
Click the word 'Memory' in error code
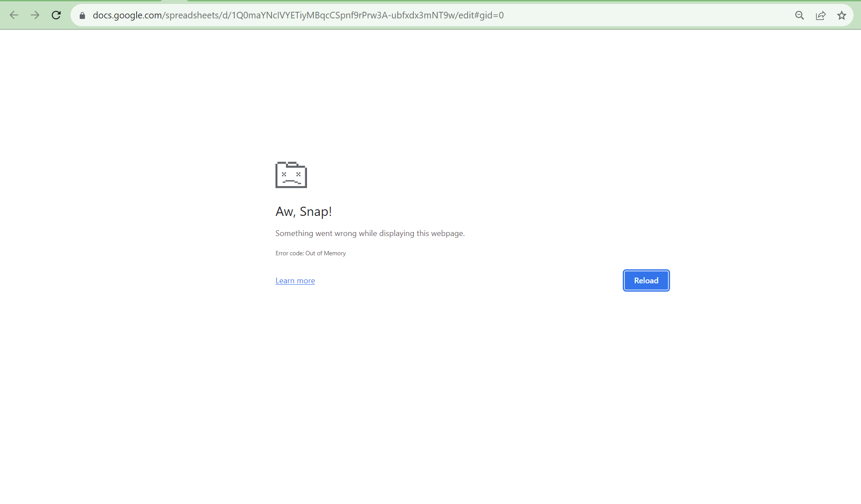point(335,253)
